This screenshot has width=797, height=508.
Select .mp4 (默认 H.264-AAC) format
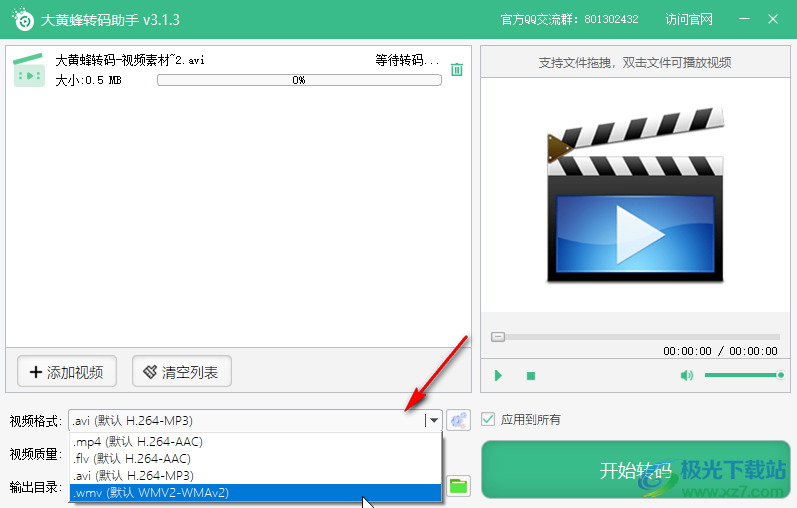pos(255,441)
